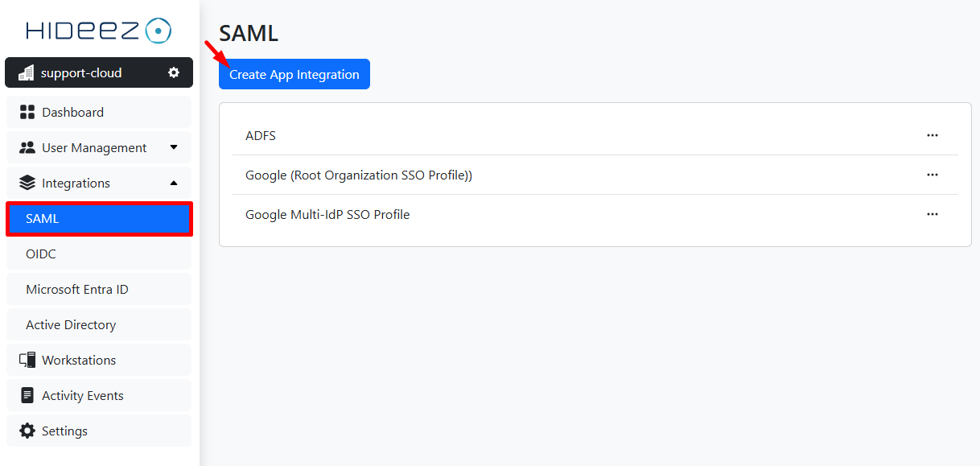This screenshot has width=980, height=466.
Task: Click the Settings gear icon in sidebar
Action: 27,431
